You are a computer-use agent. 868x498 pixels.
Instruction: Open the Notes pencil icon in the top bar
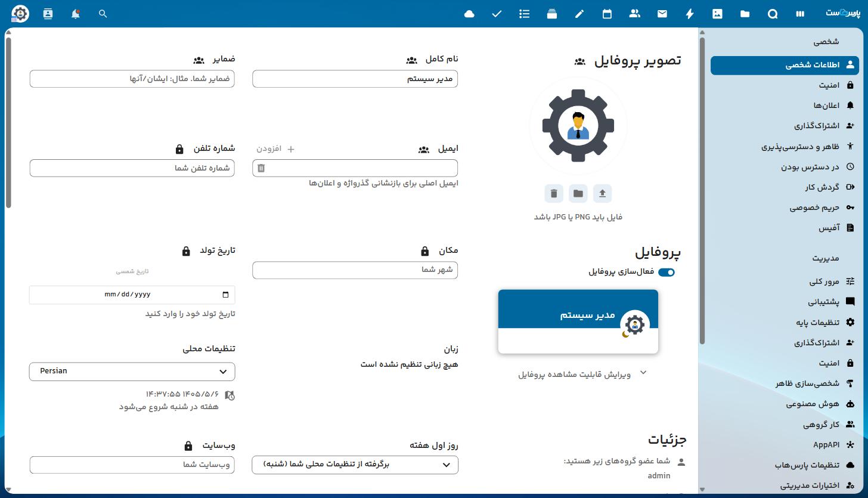pos(579,14)
